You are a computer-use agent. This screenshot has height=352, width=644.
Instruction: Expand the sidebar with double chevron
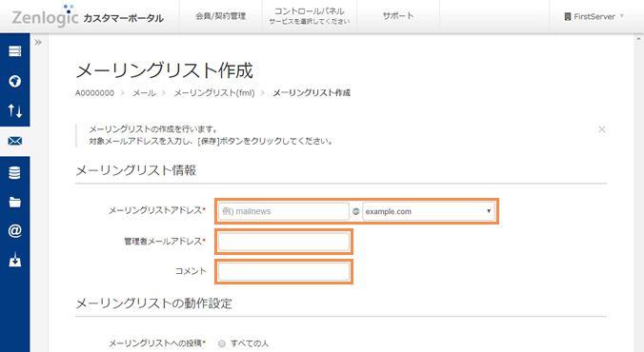click(x=38, y=42)
